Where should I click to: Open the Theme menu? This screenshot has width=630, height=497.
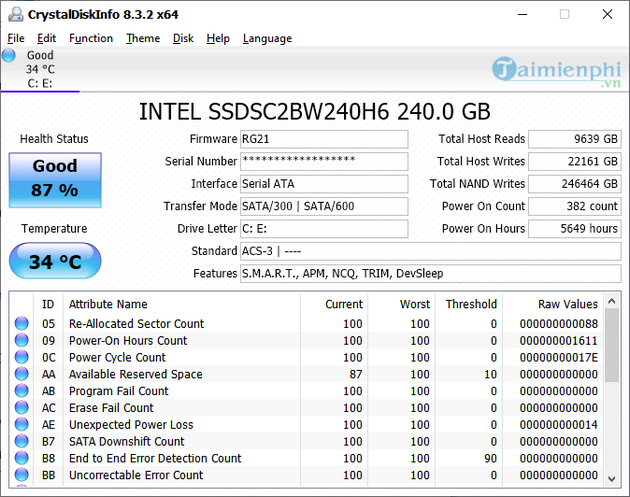click(143, 38)
